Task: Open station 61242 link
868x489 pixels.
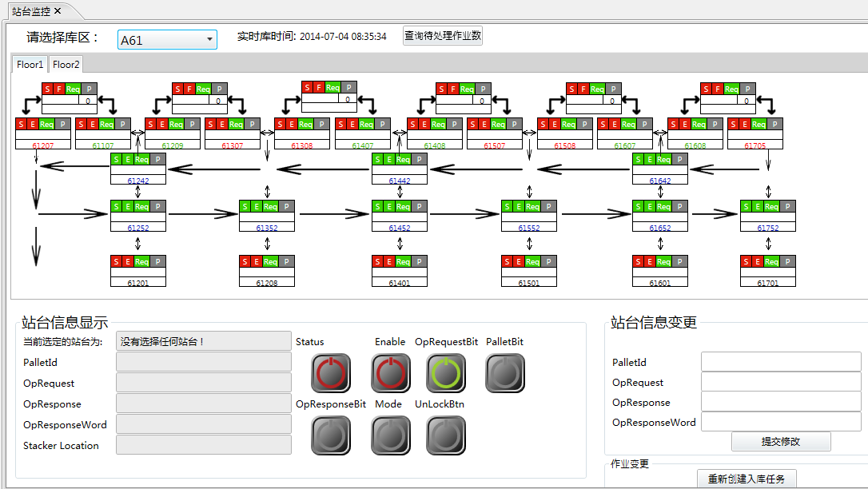Action: 137,181
